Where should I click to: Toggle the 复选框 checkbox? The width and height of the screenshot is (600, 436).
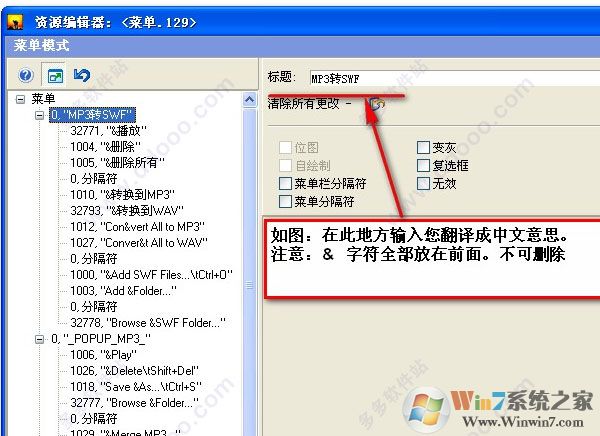coord(423,165)
